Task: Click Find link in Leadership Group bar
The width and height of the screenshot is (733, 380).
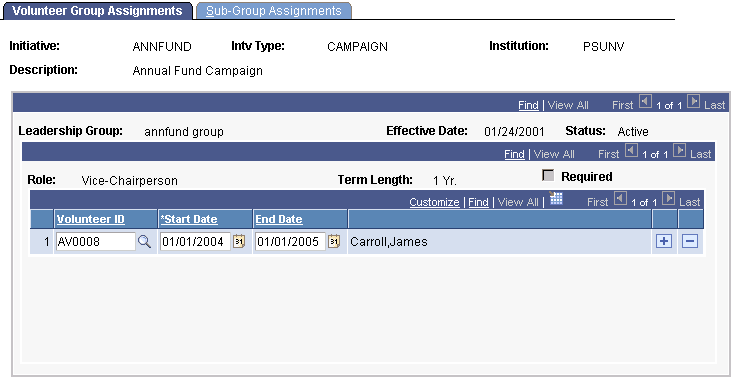Action: click(x=528, y=106)
